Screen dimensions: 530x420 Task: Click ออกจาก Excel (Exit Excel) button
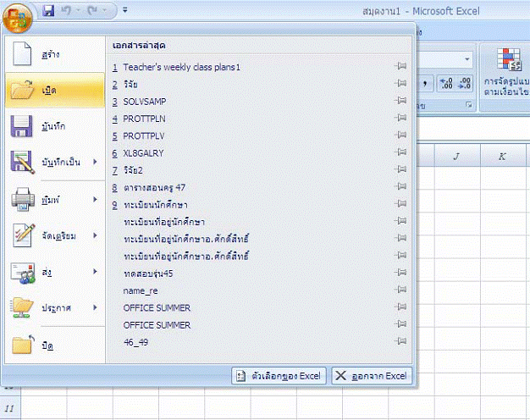[x=372, y=376]
